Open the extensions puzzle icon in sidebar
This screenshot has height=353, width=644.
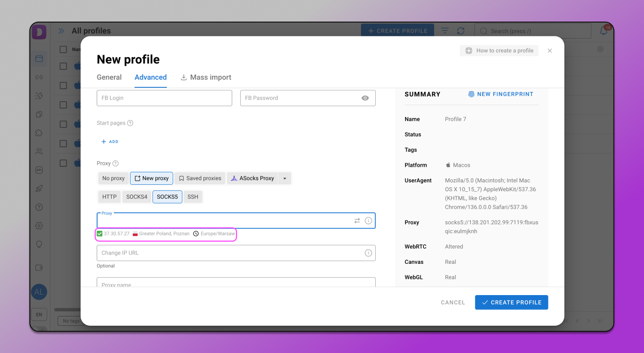pyautogui.click(x=39, y=133)
